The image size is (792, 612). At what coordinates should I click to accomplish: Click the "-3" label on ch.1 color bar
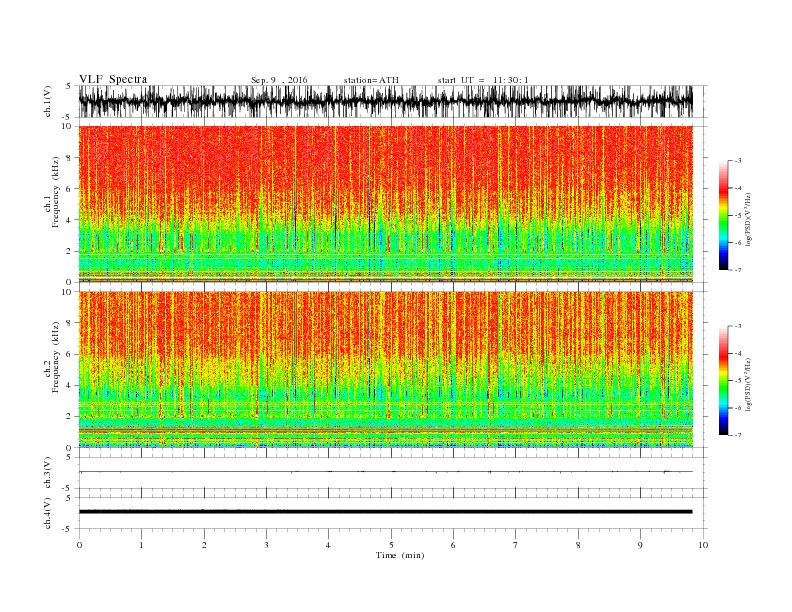tap(737, 161)
